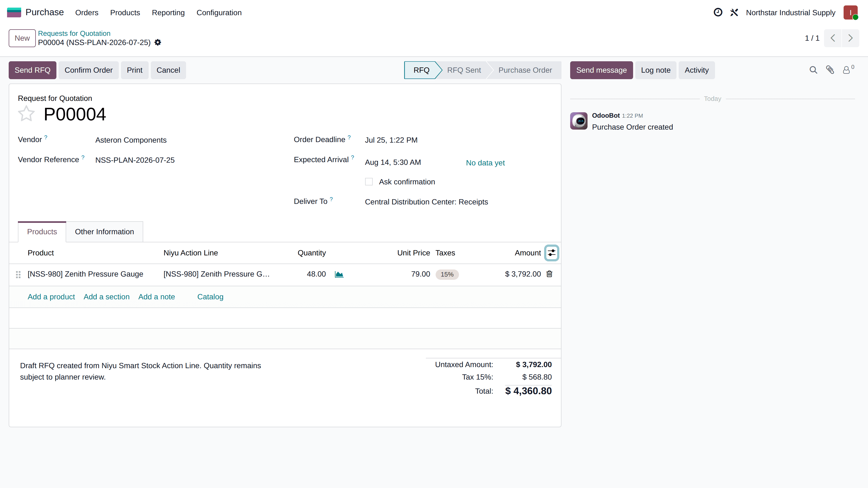868x488 pixels.
Task: Mark P00004 as favorite star
Action: pyautogui.click(x=26, y=114)
